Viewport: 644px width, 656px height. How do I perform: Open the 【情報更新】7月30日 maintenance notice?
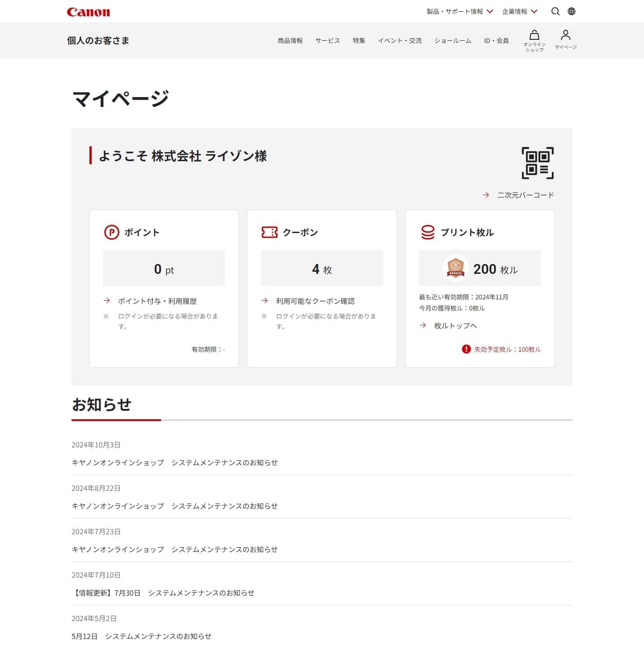pos(163,593)
